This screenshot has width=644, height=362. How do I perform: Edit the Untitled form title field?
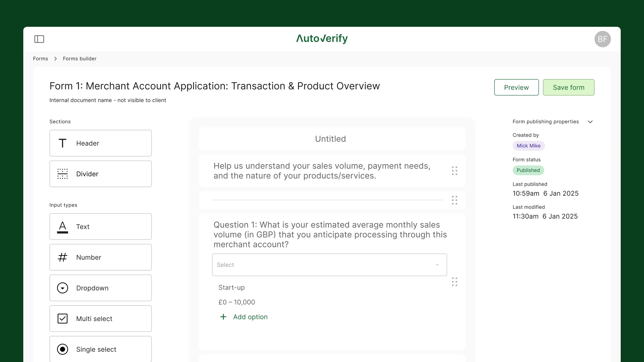click(330, 139)
